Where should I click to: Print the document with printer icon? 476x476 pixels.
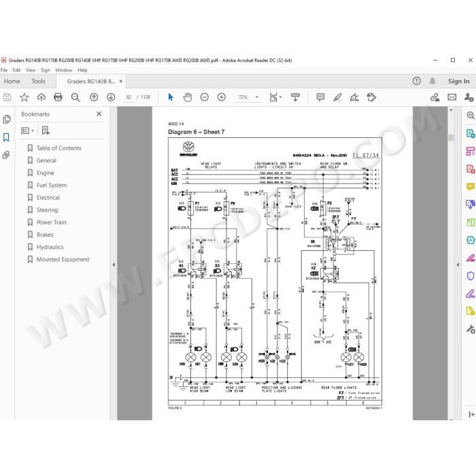coord(58,97)
